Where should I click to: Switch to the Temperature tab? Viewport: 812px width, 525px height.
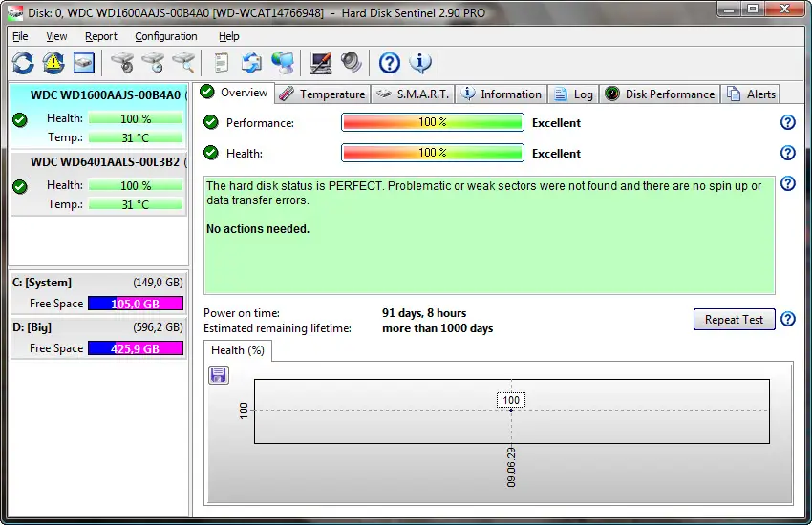click(x=323, y=94)
